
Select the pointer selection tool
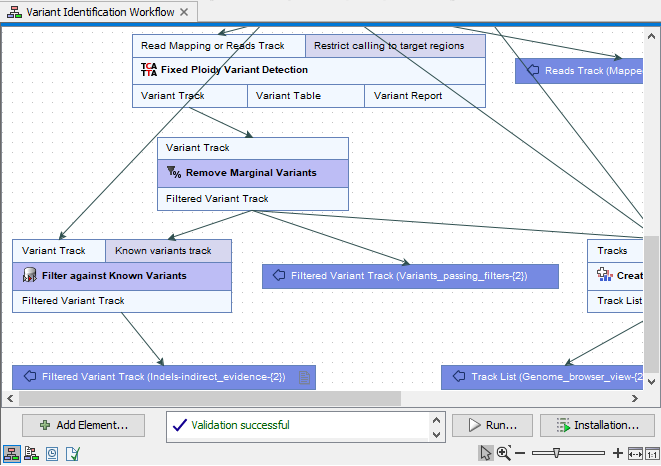pos(485,453)
